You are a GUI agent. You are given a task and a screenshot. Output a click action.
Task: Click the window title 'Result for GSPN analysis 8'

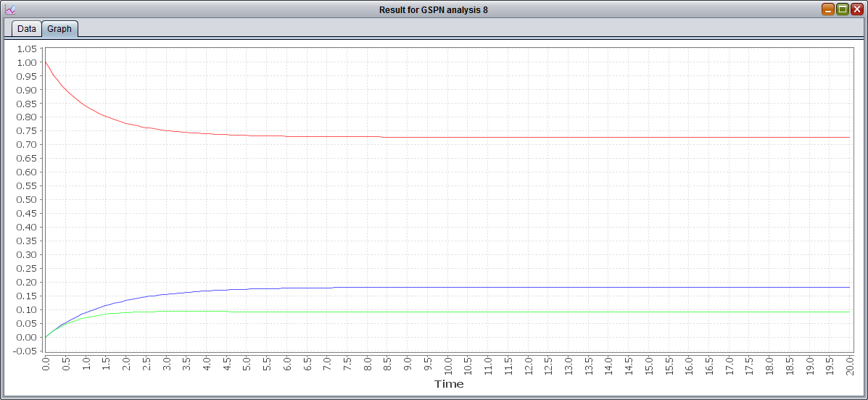(x=434, y=10)
